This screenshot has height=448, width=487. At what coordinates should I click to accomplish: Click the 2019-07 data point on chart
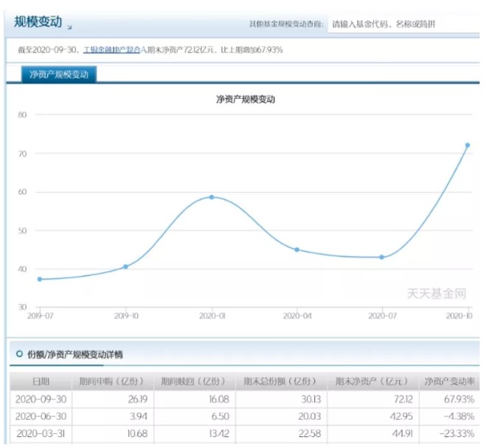(x=40, y=279)
